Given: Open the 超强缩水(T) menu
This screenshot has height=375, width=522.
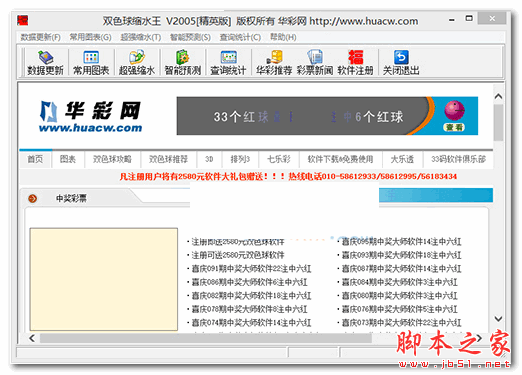Looking at the screenshot, I should click(x=141, y=37).
